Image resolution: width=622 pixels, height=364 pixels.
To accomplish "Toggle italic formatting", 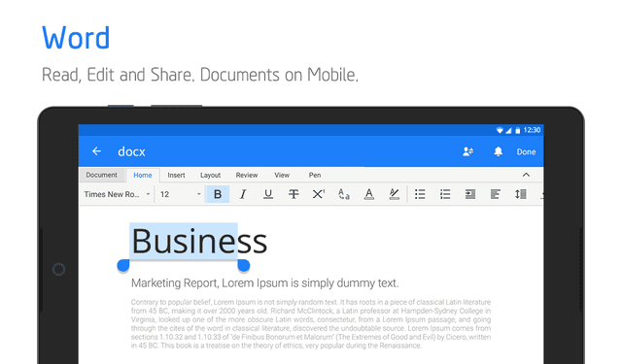I will [x=243, y=194].
